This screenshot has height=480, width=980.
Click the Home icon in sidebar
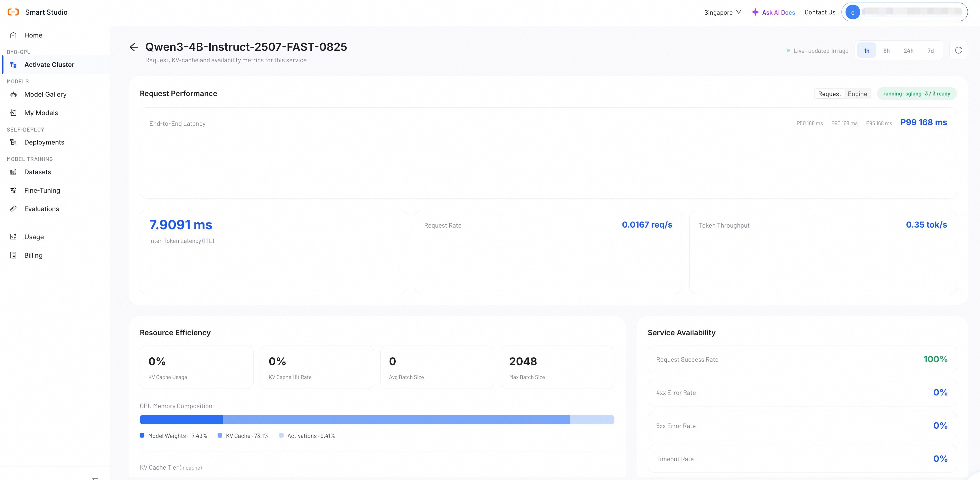[13, 35]
